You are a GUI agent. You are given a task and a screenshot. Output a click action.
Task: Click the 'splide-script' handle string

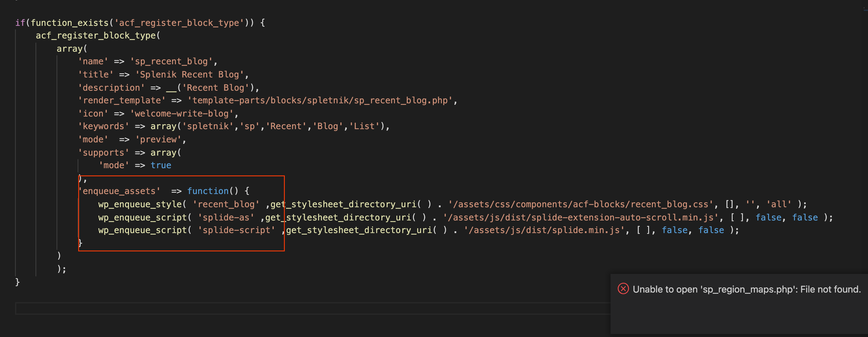[236, 230]
